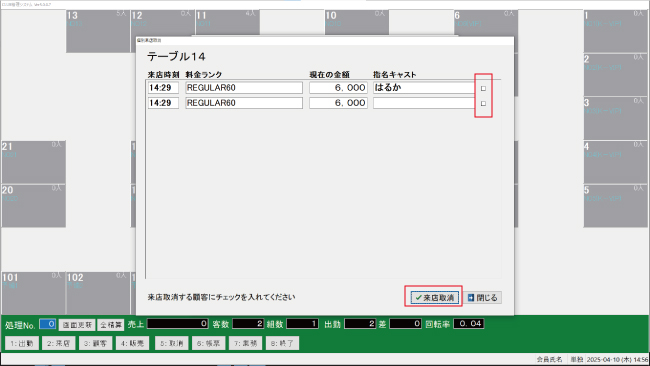Focus the 処理No. input field
Image resolution: width=650 pixels, height=366 pixels.
coord(48,324)
